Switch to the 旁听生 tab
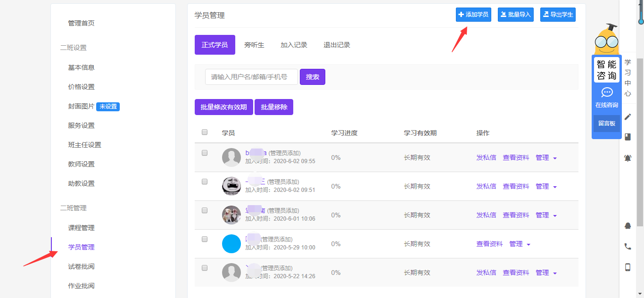This screenshot has height=298, width=644. pyautogui.click(x=254, y=45)
